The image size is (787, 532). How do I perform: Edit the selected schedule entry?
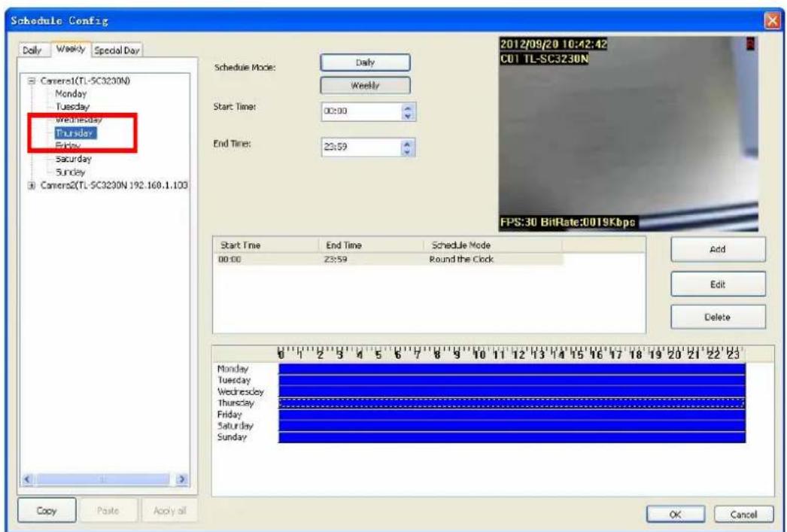pos(718,284)
